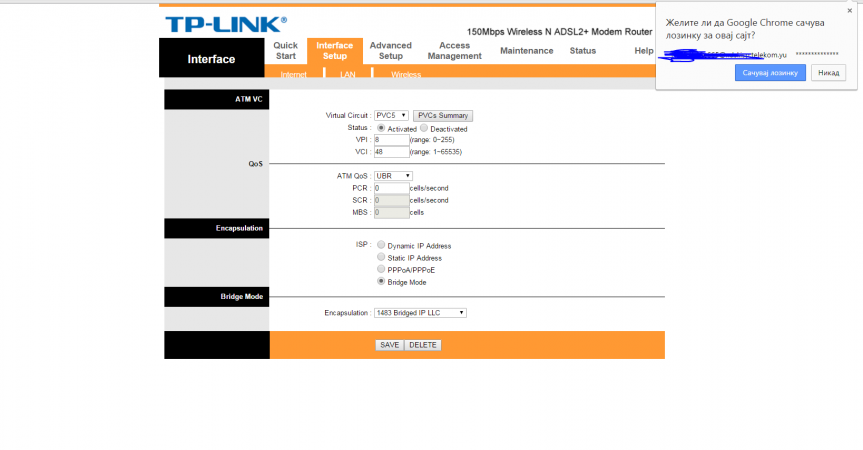863x450 pixels.
Task: Click the '(range: 0~255)' text
Action: pos(432,140)
